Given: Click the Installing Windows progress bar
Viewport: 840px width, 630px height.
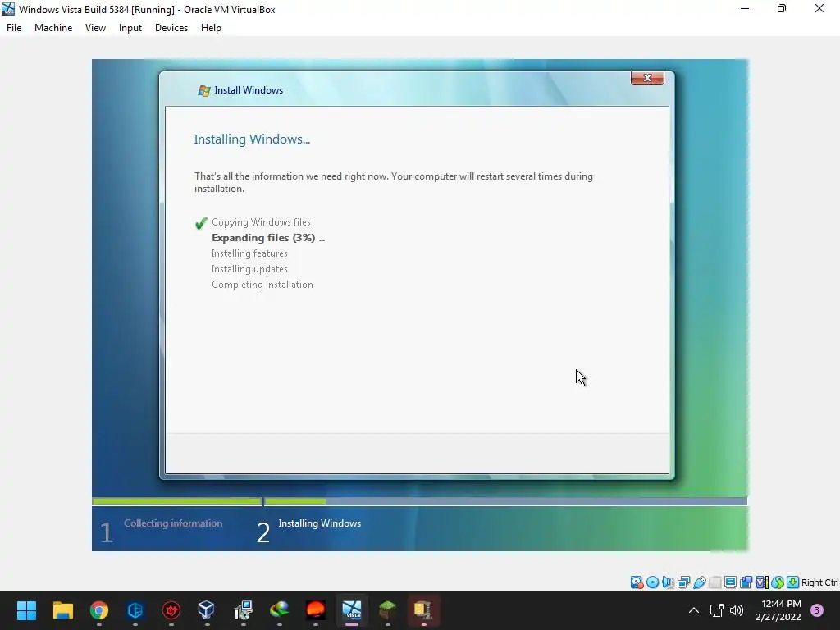Looking at the screenshot, I should [505, 501].
